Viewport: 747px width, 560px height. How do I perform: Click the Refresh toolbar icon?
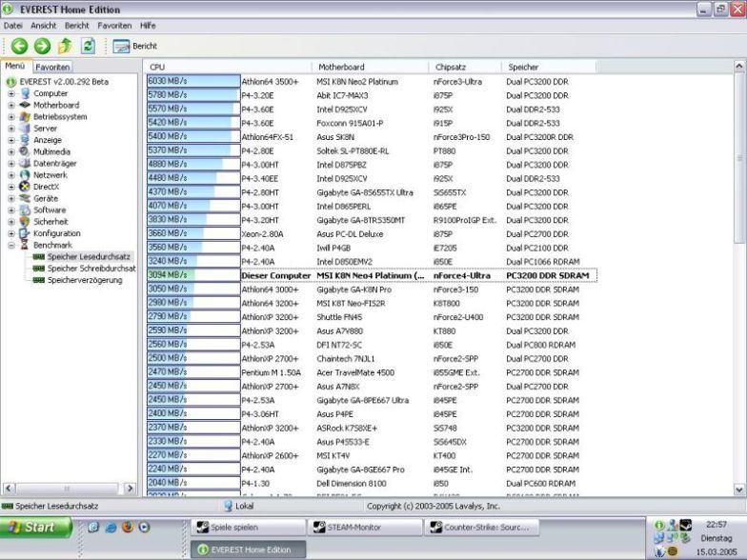point(88,46)
